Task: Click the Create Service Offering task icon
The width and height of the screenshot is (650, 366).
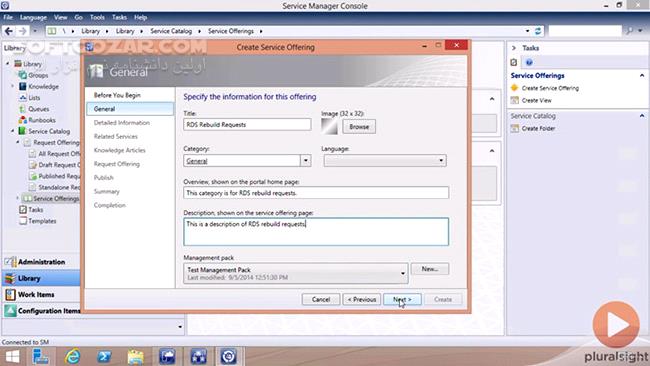Action: 514,88
